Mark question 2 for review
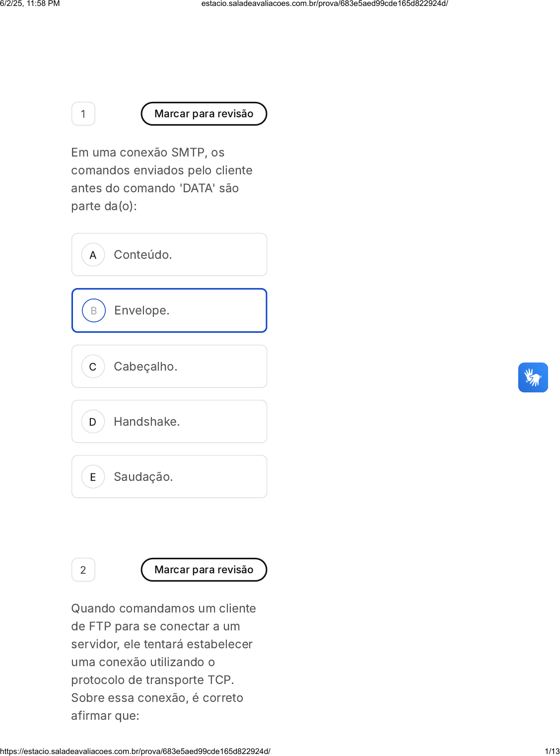 click(x=204, y=570)
